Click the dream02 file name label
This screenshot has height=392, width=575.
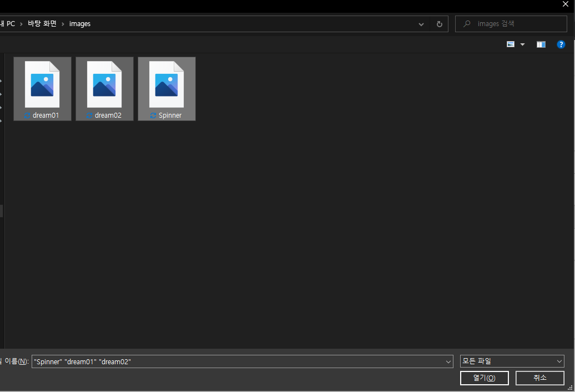[108, 115]
